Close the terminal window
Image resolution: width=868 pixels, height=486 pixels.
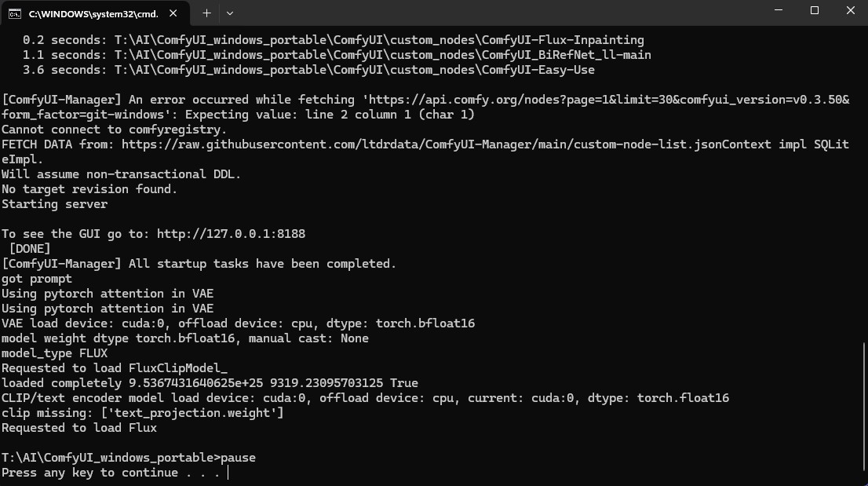tap(851, 11)
